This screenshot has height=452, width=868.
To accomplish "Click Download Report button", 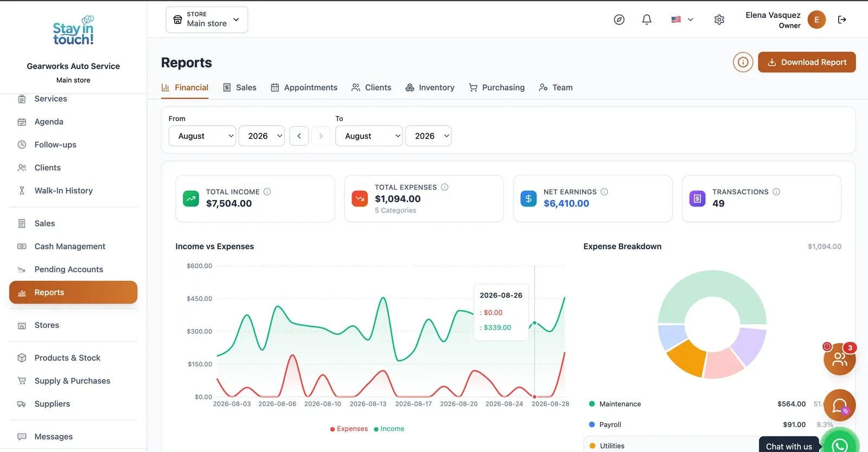I will click(807, 62).
